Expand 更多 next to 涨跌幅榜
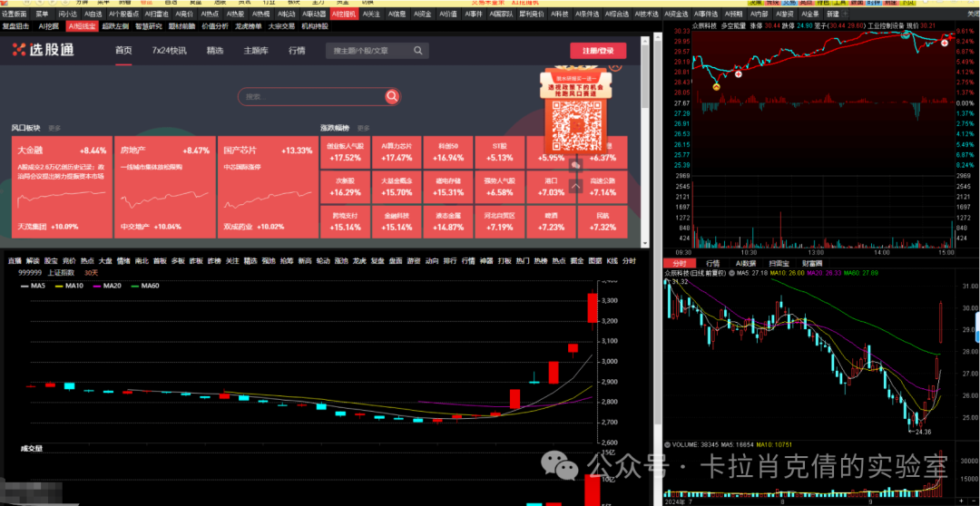Image resolution: width=980 pixels, height=506 pixels. pyautogui.click(x=363, y=128)
